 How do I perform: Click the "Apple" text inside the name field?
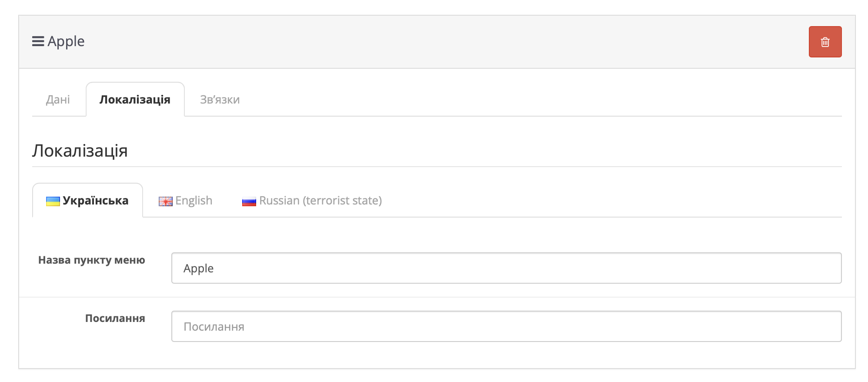[198, 268]
